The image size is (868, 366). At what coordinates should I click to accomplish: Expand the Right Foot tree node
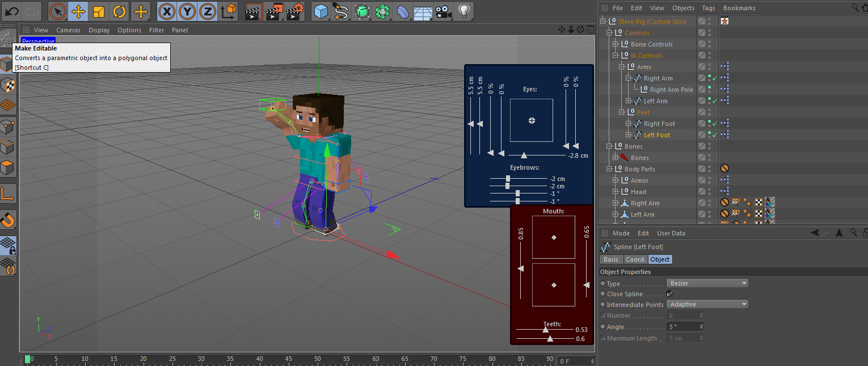pos(628,124)
